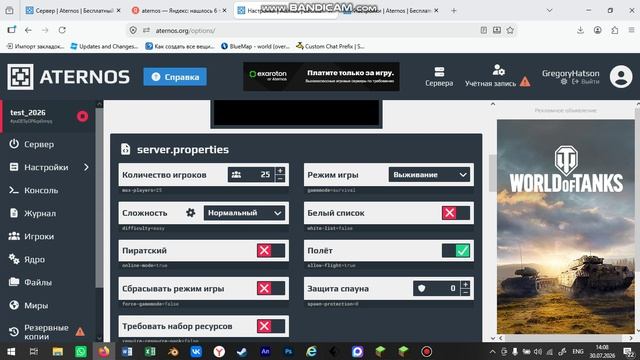
Task: Click the Резервные копии warning triangle
Action: click(x=80, y=331)
